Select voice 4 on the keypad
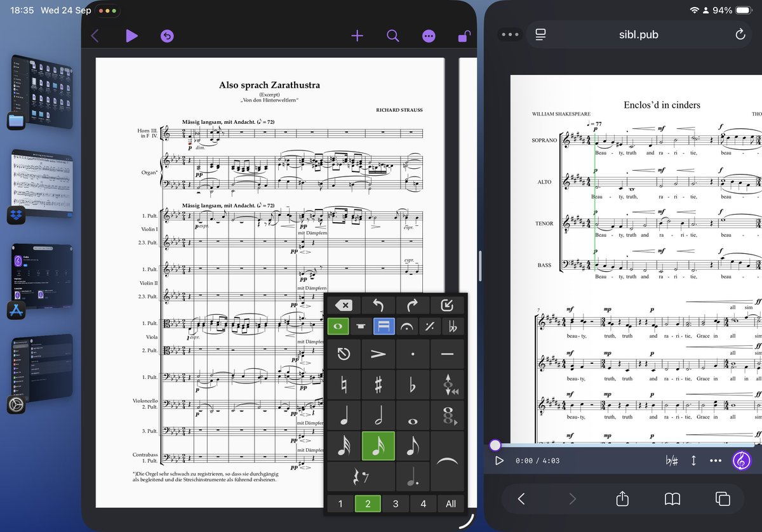Viewport: 762px width, 532px height. (x=423, y=503)
